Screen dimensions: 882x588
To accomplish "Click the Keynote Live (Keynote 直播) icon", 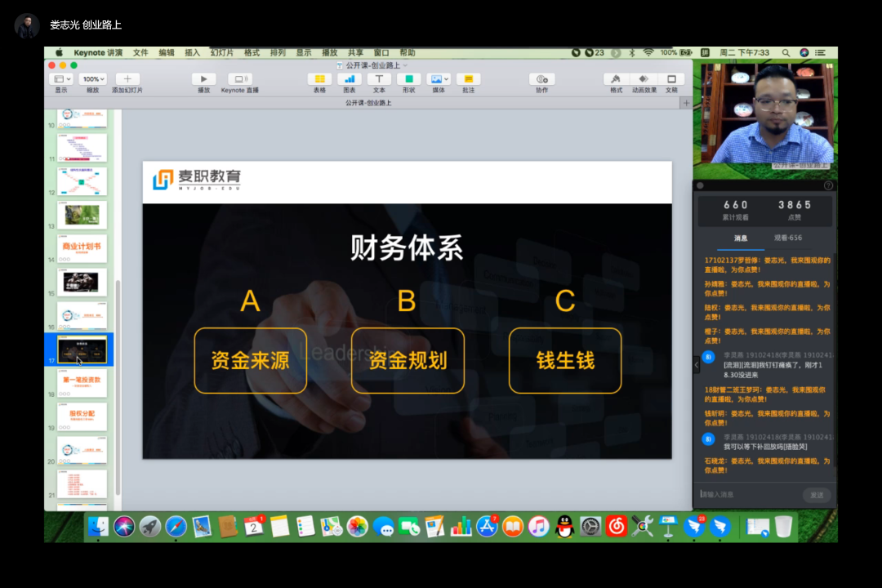I will pos(239,79).
